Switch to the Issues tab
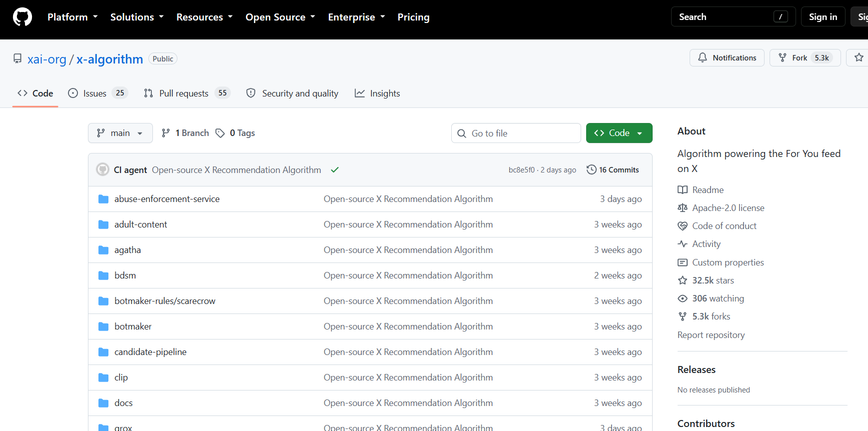This screenshot has width=868, height=431. [98, 93]
